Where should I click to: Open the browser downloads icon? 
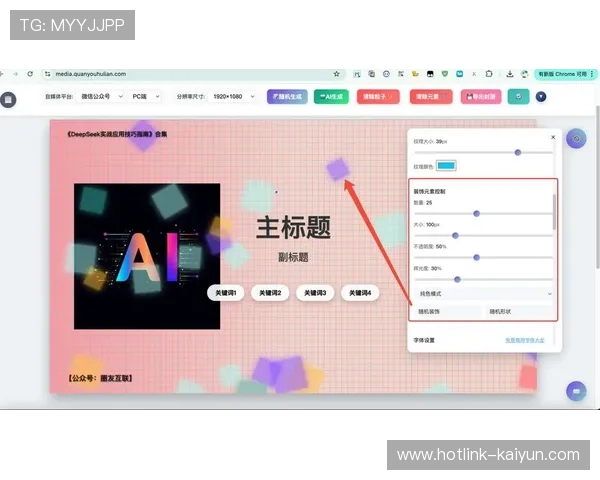click(510, 74)
